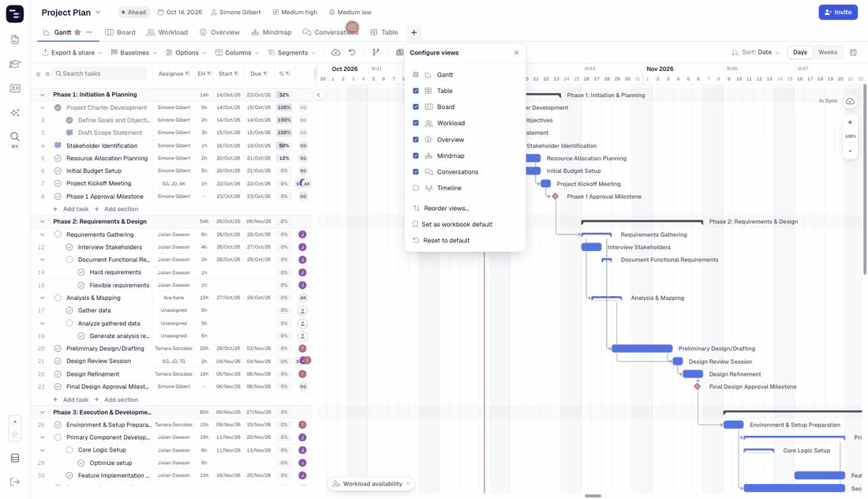
Task: Open Export & share dropdown
Action: pos(72,53)
